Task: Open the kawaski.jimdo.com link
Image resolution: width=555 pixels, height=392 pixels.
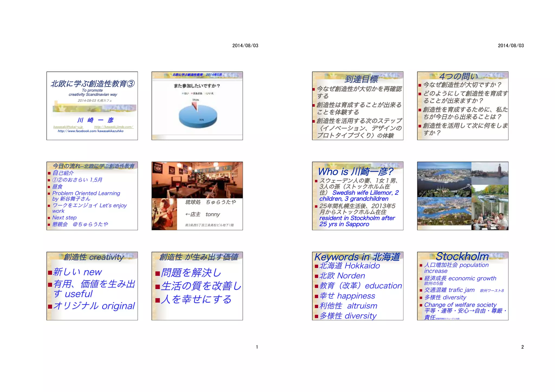Action: (x=114, y=127)
